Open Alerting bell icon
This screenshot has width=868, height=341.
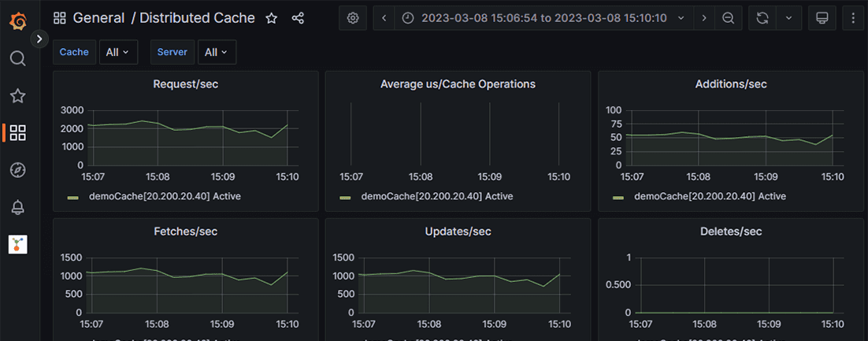click(x=18, y=208)
